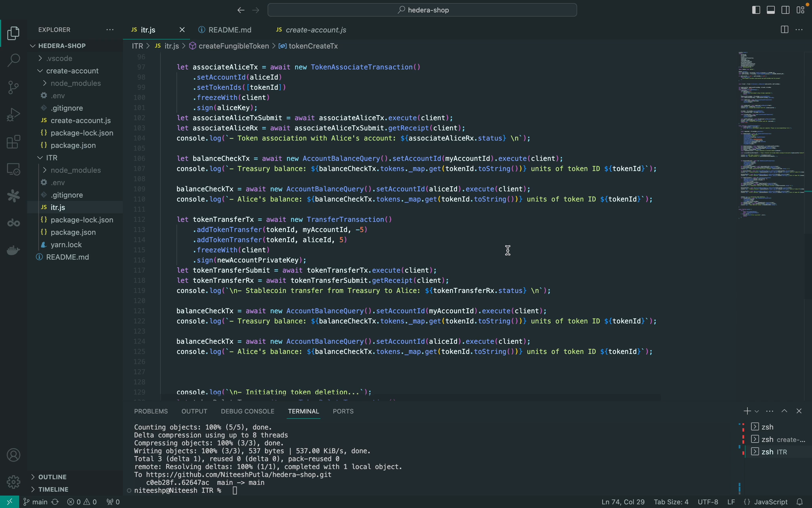Open the Search view in activity bar

pyautogui.click(x=13, y=60)
